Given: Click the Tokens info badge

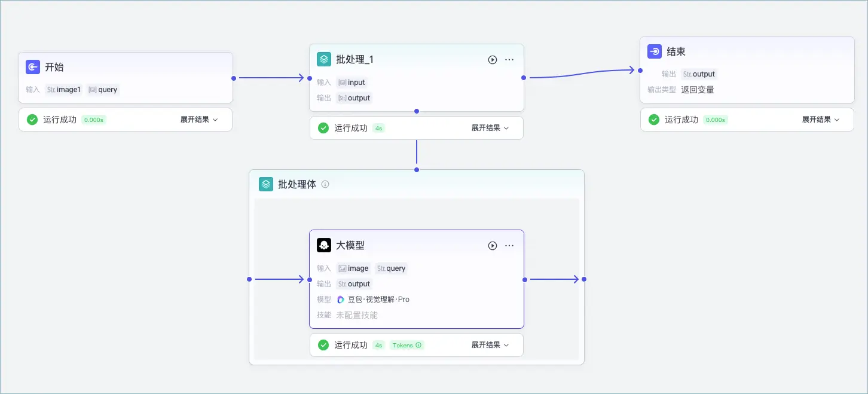Looking at the screenshot, I should pos(407,345).
